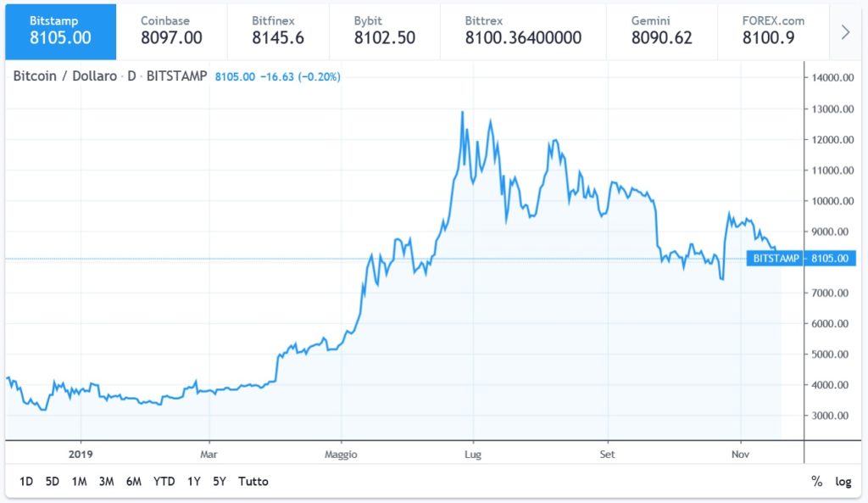Screen dimensions: 868x503
Task: Select the 5Y time range
Action: [x=220, y=481]
